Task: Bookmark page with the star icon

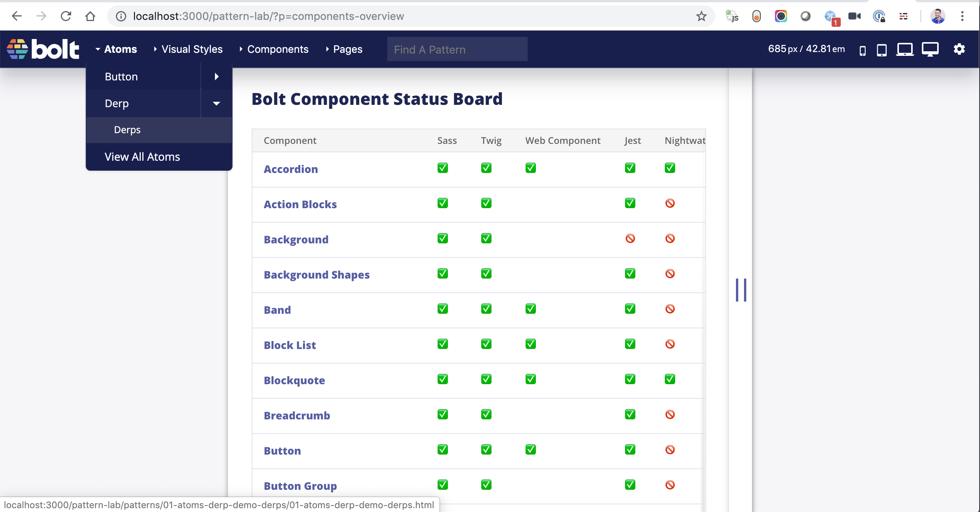Action: [x=701, y=16]
